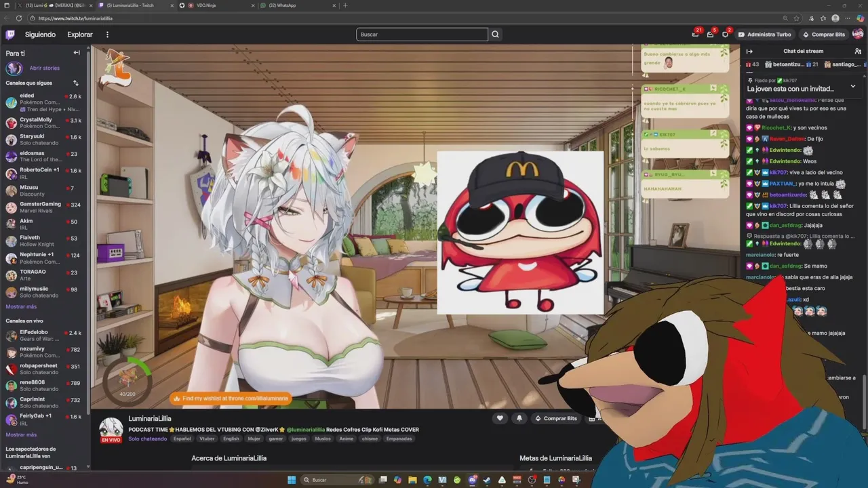Select the Español tag
This screenshot has width=868, height=488.
pyautogui.click(x=182, y=439)
